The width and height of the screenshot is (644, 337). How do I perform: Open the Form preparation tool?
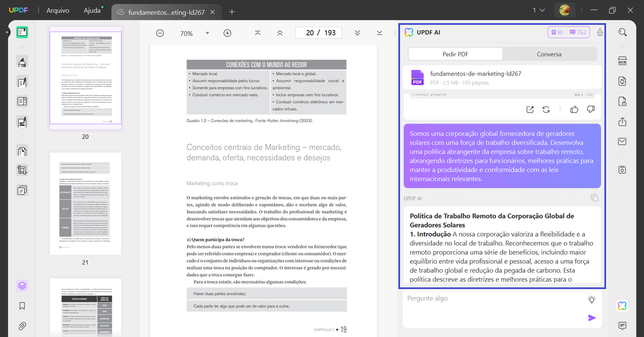pos(22,101)
